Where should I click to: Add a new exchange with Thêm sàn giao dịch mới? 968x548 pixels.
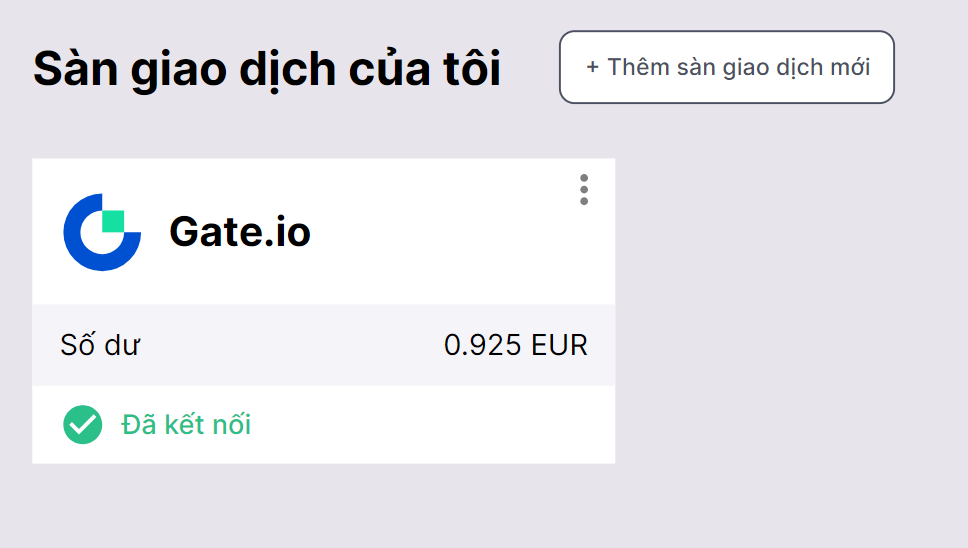[726, 67]
